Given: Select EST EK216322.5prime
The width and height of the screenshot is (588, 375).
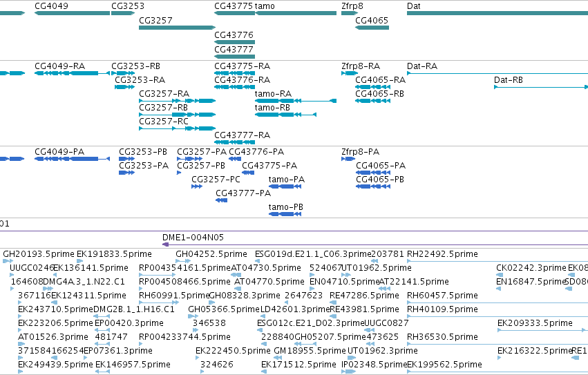Looking at the screenshot, I should (499, 358).
